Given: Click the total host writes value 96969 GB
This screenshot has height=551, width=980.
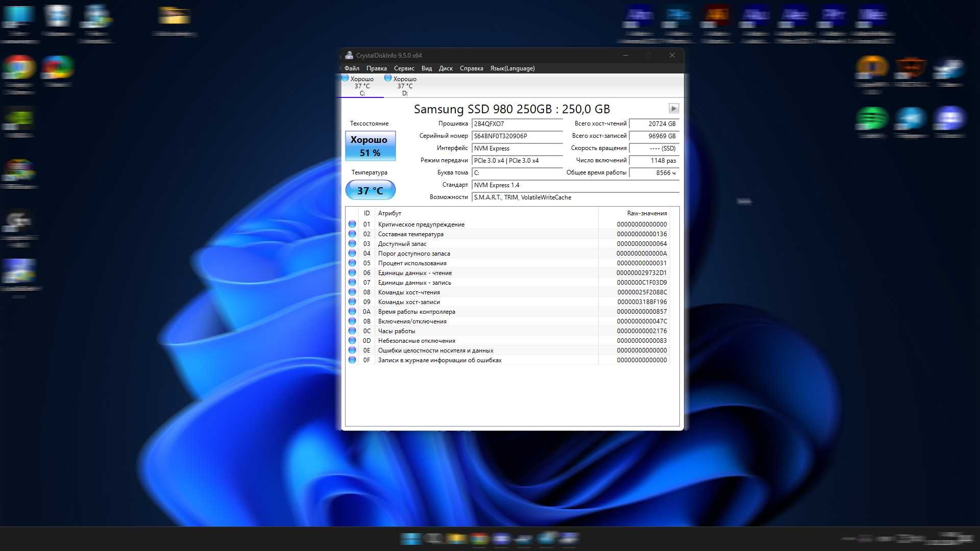Looking at the screenshot, I should click(x=654, y=136).
